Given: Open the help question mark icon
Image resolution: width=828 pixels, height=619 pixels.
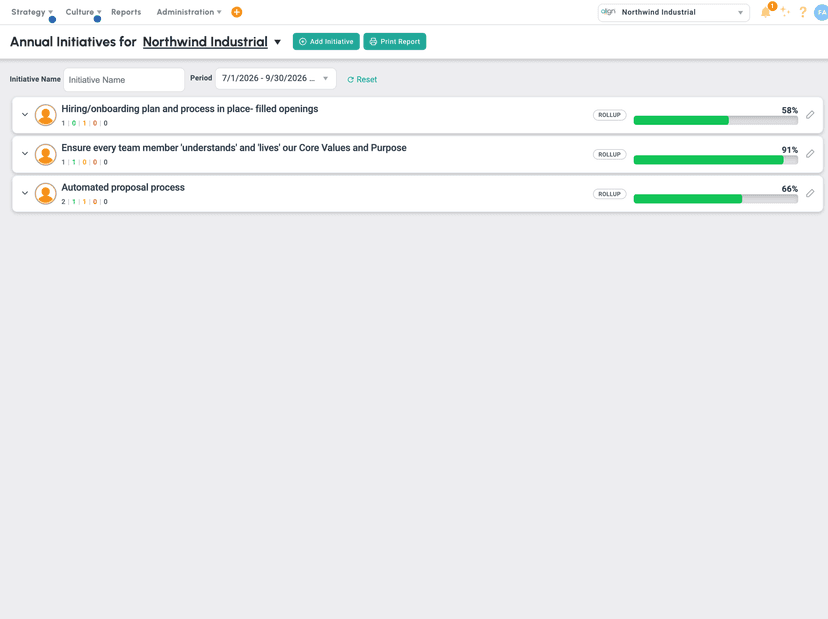Looking at the screenshot, I should tap(803, 12).
